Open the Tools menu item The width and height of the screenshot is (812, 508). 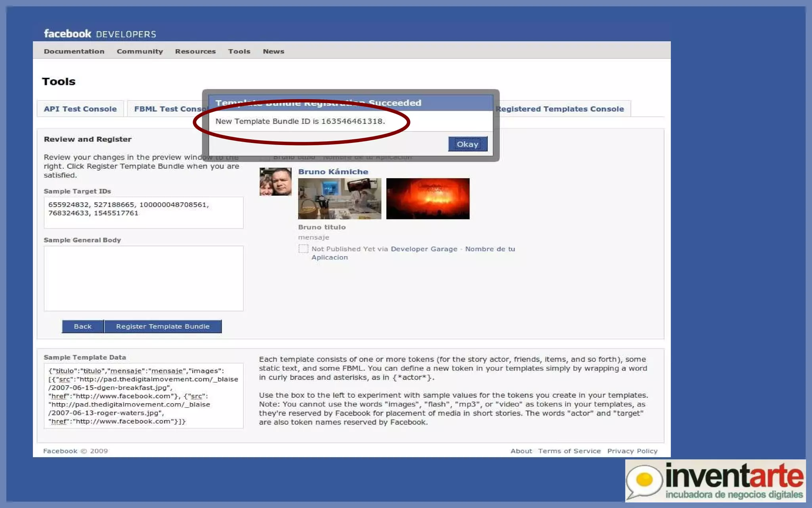(239, 51)
